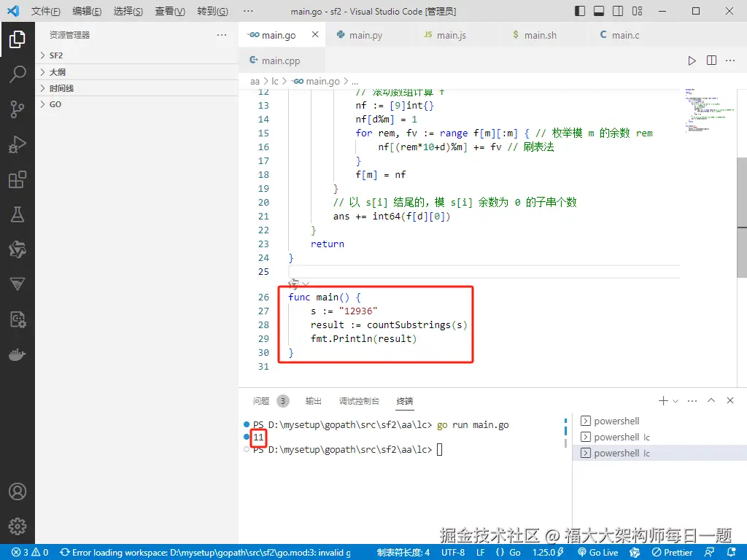The height and width of the screenshot is (560, 747).
Task: Expand the 时间线 timeline section
Action: click(x=137, y=88)
